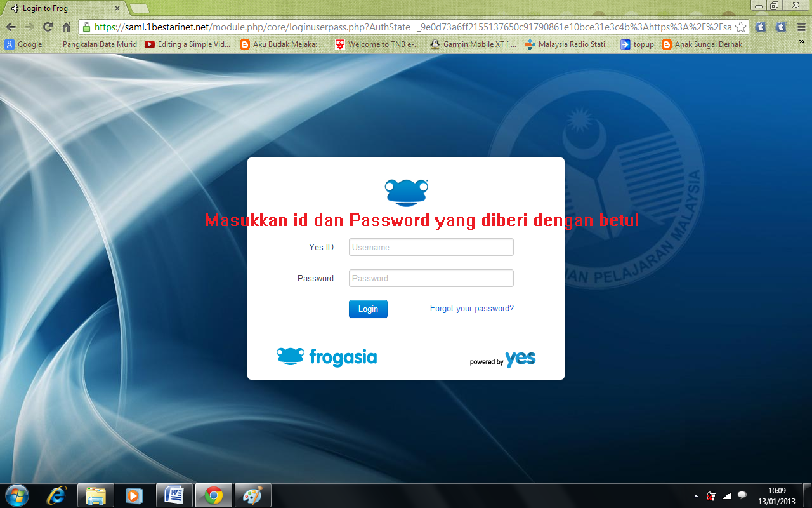Click the address bar URL

[x=412, y=27]
